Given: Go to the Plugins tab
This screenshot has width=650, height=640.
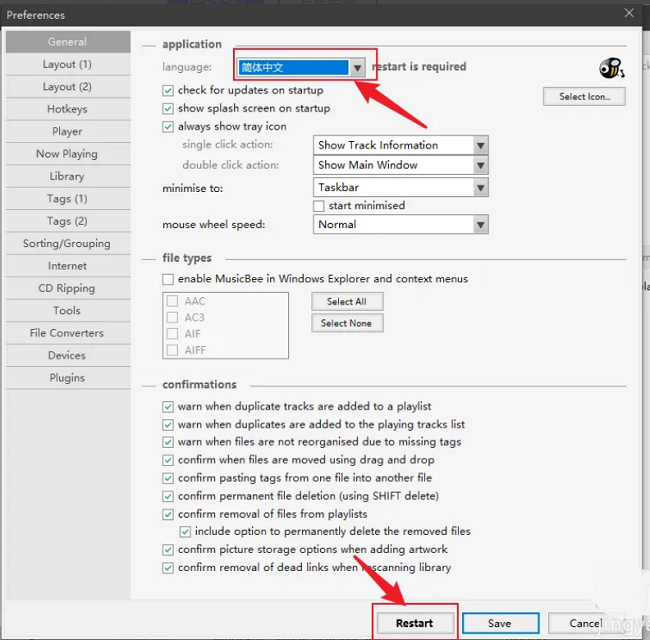Looking at the screenshot, I should (x=67, y=378).
